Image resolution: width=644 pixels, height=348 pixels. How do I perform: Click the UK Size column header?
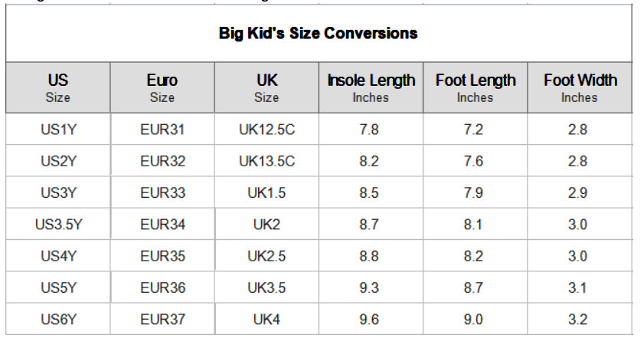point(266,88)
